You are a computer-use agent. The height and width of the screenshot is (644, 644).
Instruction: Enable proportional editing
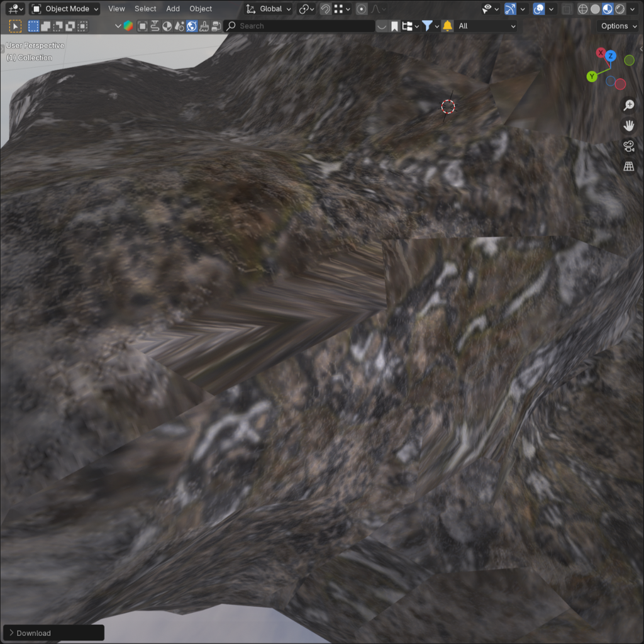(360, 8)
